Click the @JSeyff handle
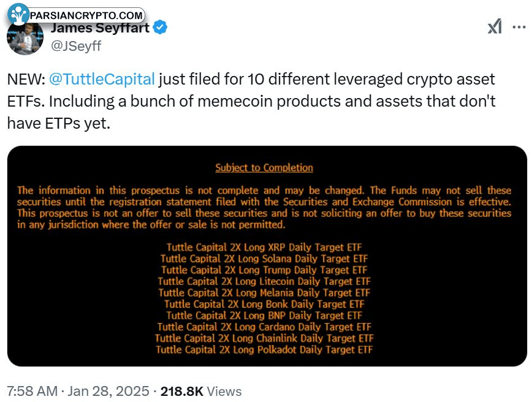 [x=75, y=45]
